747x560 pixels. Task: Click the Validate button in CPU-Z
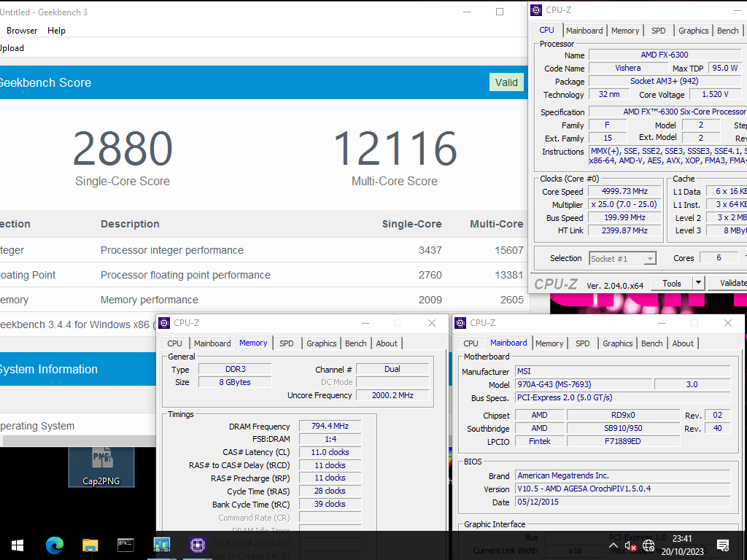tap(727, 284)
